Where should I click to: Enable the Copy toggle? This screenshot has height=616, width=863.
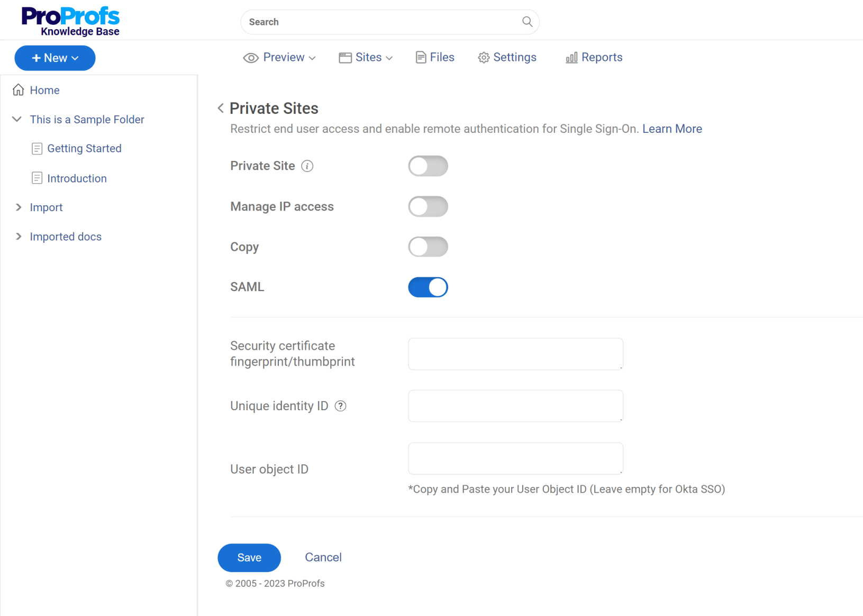pyautogui.click(x=428, y=247)
